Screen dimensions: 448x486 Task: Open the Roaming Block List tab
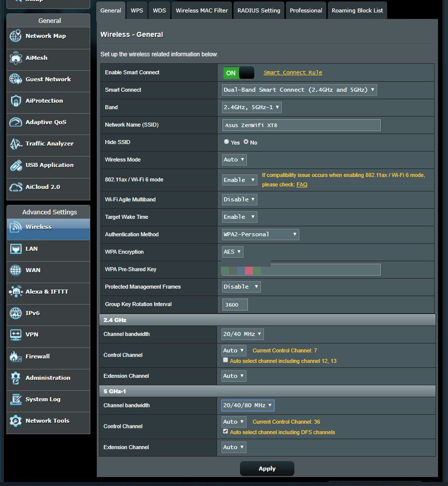pyautogui.click(x=357, y=10)
